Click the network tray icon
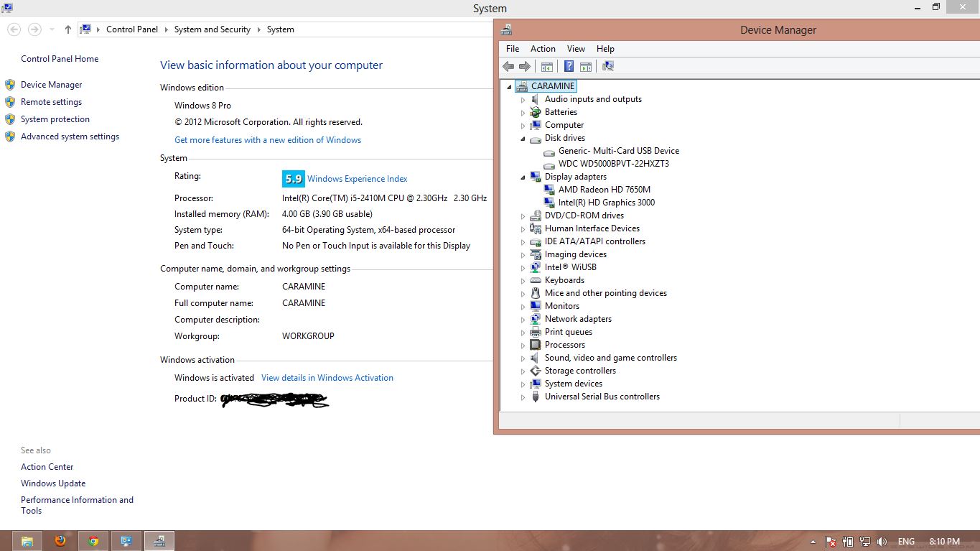The width and height of the screenshot is (980, 551). tap(865, 542)
